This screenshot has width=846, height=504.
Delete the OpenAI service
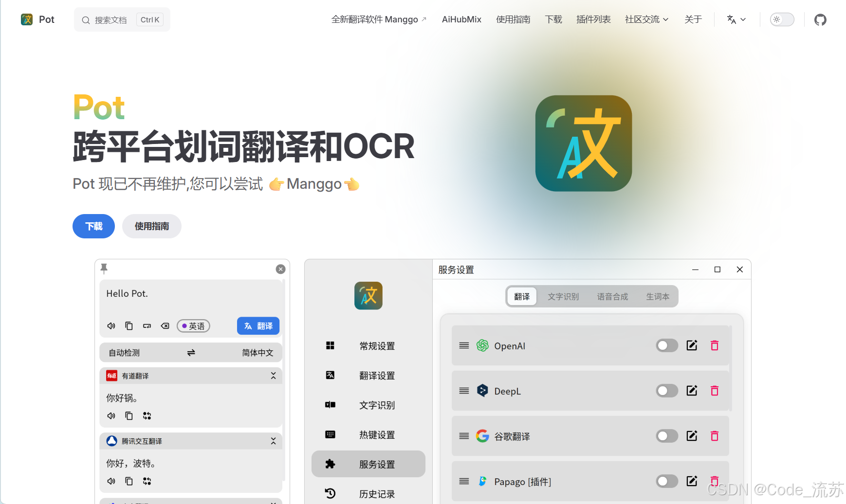(715, 345)
